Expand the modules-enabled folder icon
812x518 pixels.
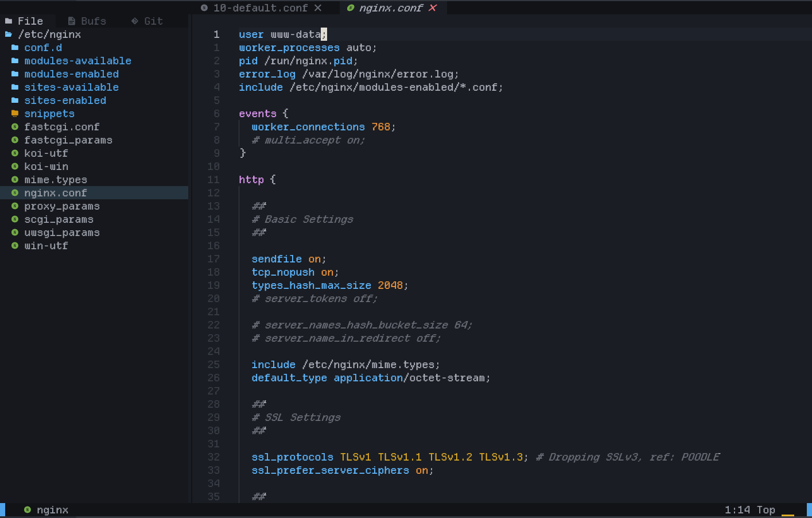pos(15,74)
